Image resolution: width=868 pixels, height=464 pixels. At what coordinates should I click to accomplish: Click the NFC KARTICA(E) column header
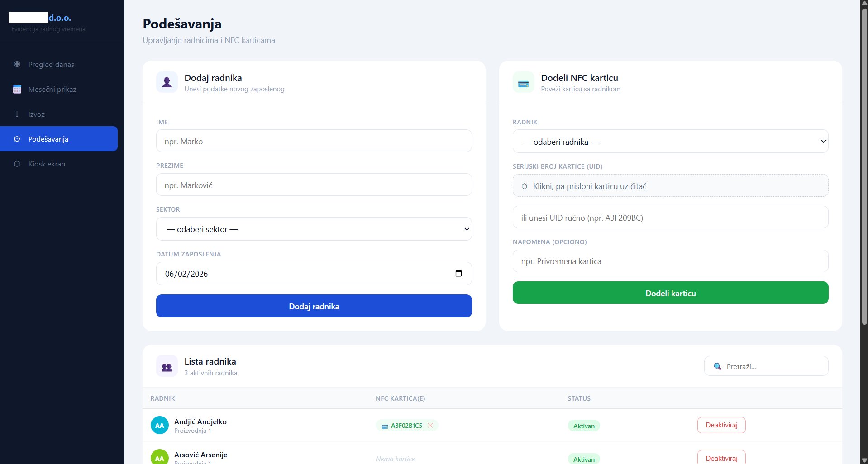(400, 398)
